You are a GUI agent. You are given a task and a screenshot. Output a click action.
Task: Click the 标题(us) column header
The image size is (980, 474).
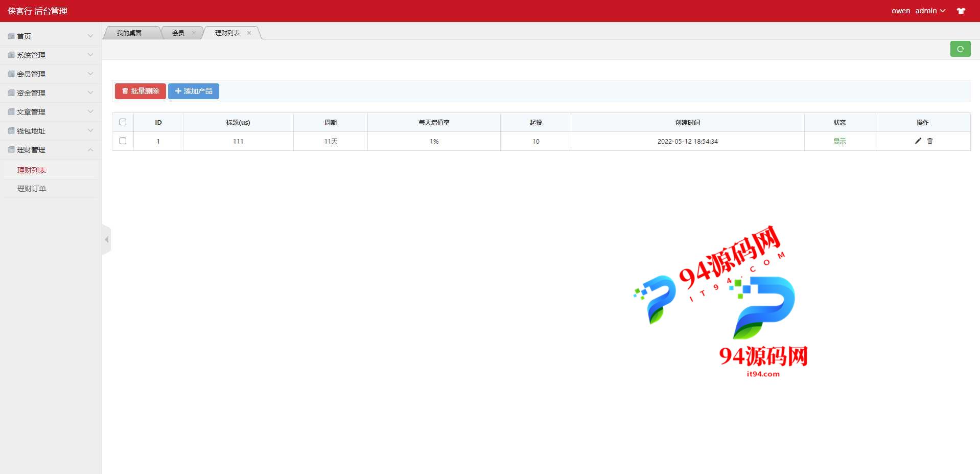pyautogui.click(x=238, y=122)
